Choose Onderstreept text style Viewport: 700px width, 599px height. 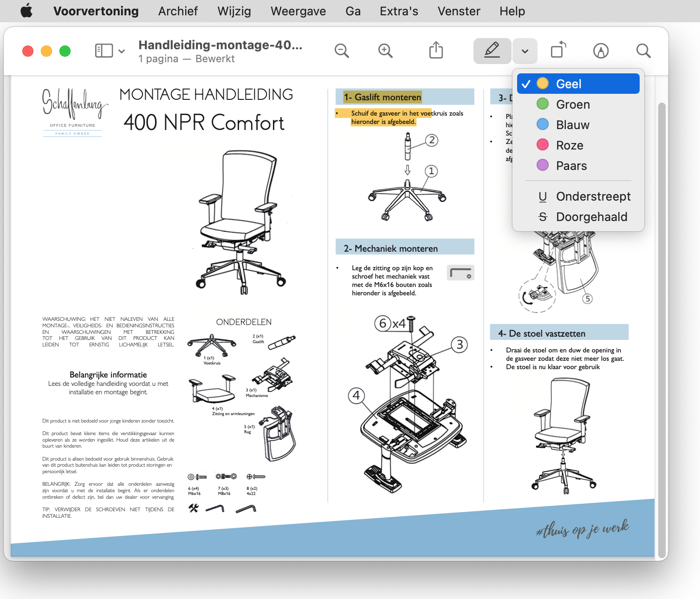coord(578,196)
